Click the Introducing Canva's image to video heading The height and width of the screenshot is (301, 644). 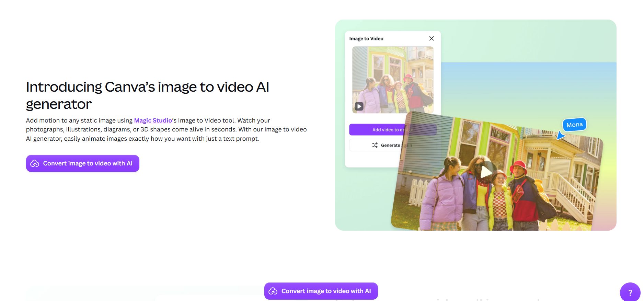coord(148,95)
